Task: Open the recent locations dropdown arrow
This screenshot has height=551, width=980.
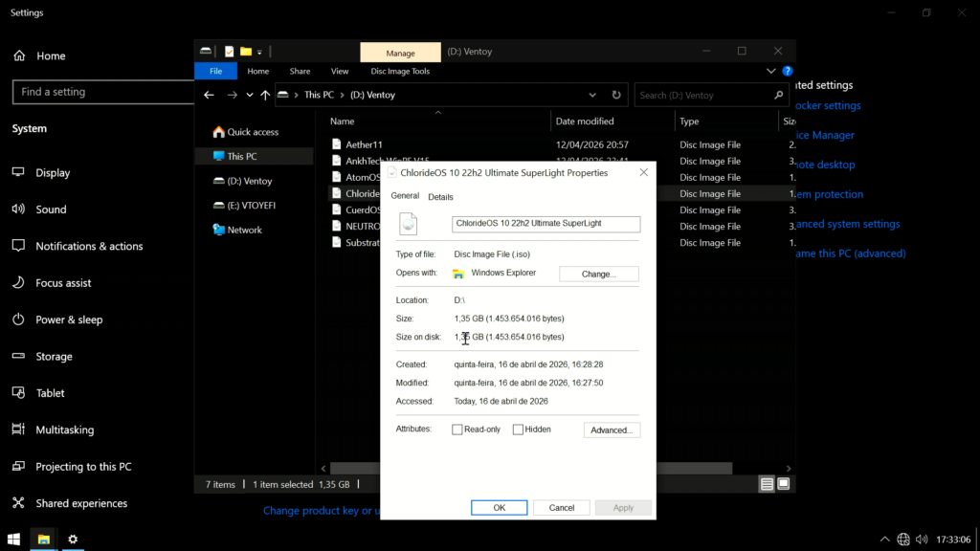Action: (249, 96)
